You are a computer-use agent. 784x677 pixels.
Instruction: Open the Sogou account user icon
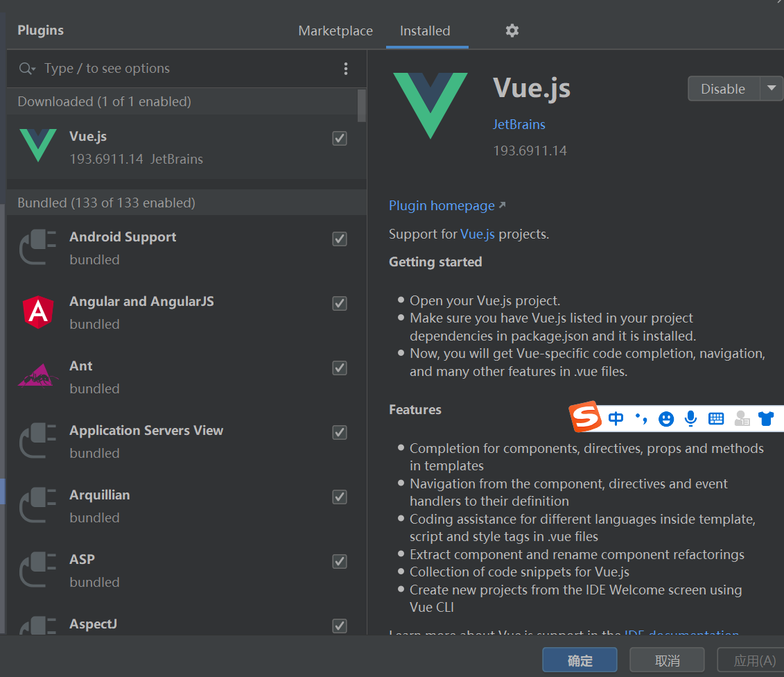742,418
